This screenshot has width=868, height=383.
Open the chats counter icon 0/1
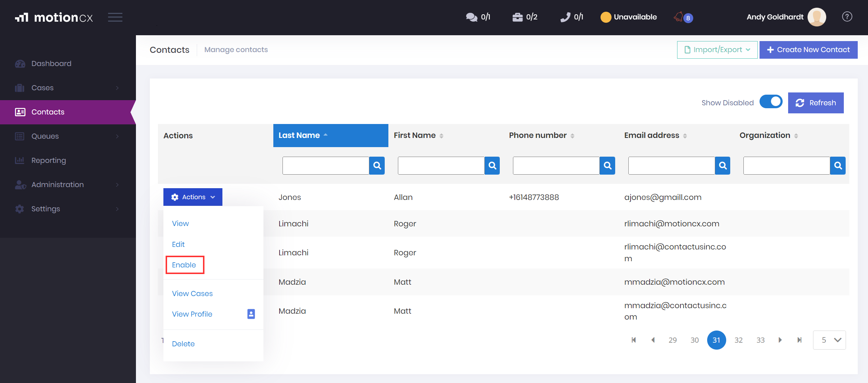tap(478, 17)
